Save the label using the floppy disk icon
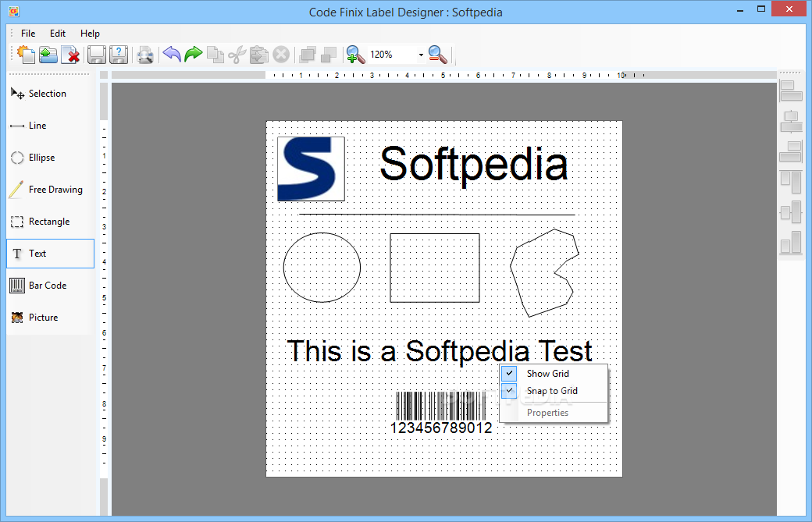Viewport: 812px width, 522px height. click(96, 55)
